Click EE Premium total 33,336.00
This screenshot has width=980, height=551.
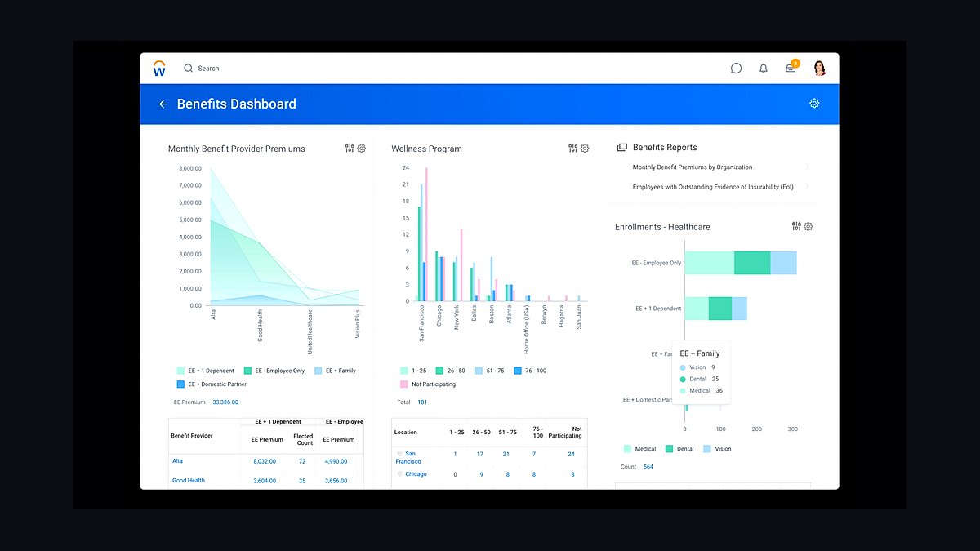pos(225,402)
